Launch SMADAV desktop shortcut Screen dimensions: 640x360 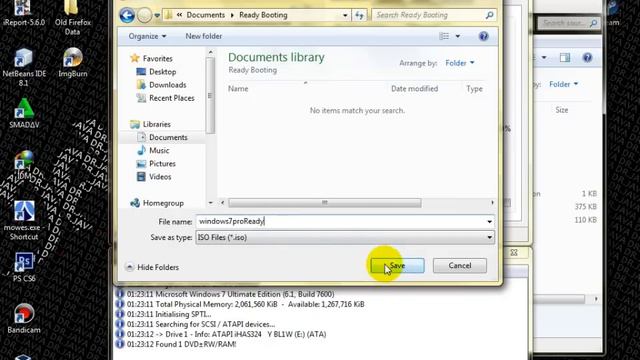pyautogui.click(x=24, y=114)
